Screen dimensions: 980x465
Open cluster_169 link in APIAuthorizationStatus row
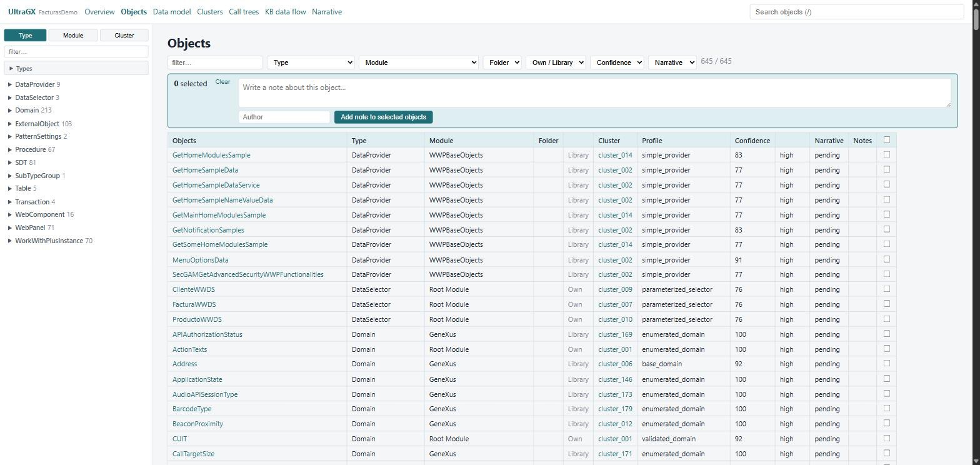pyautogui.click(x=615, y=334)
